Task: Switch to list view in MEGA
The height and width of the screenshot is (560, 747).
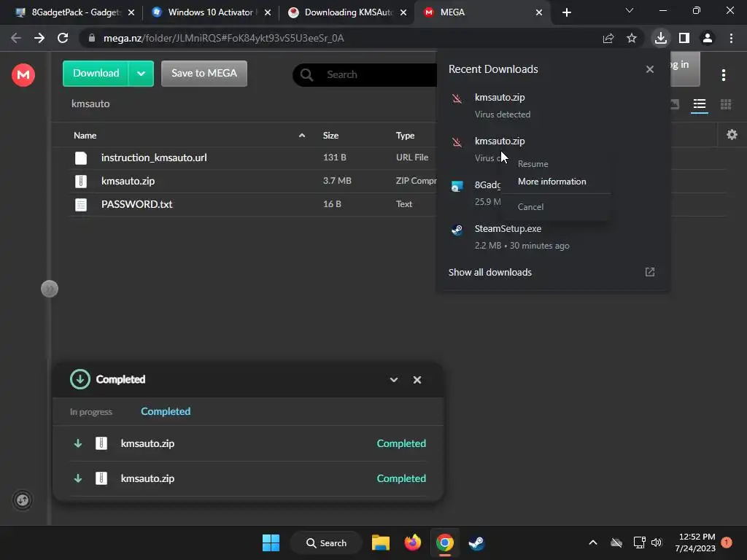Action: [699, 104]
